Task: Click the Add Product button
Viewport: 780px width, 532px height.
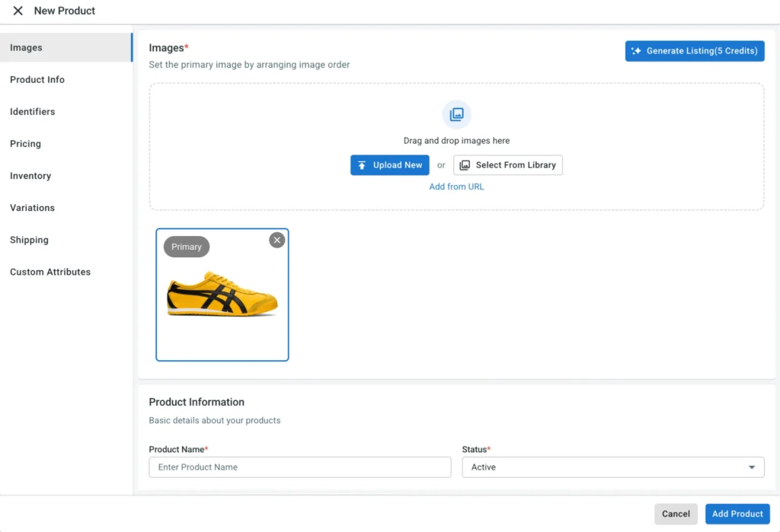Action: (x=737, y=514)
